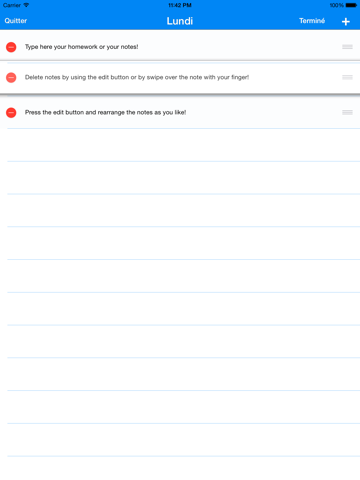Select the 'Press the edit button and rearrange' text
360x480 pixels.
pos(75,113)
